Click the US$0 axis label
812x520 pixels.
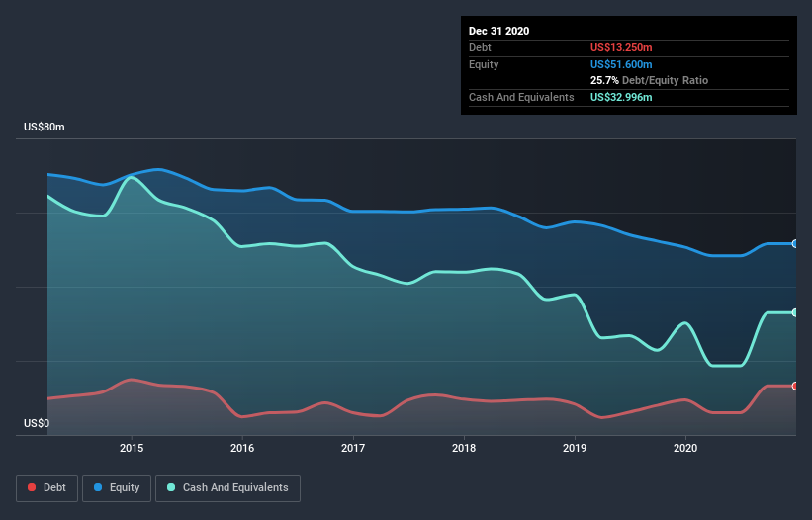(37, 423)
